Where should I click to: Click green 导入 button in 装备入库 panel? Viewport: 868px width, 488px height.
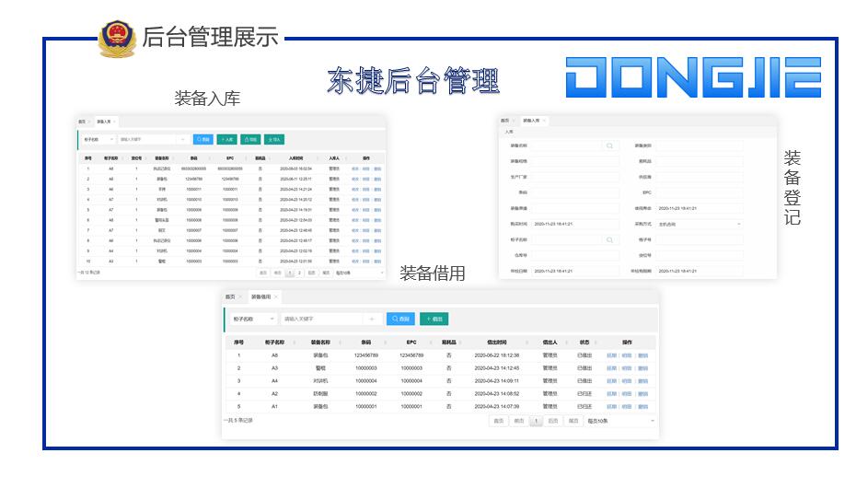(274, 140)
